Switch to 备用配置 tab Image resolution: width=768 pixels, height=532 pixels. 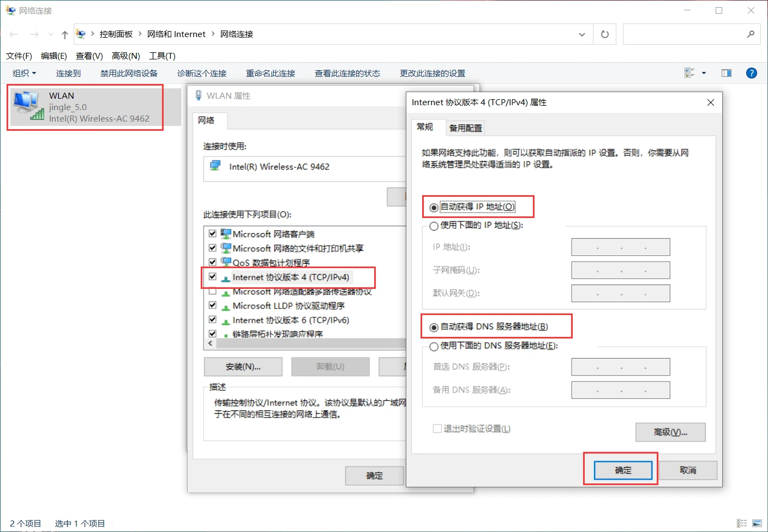[465, 128]
